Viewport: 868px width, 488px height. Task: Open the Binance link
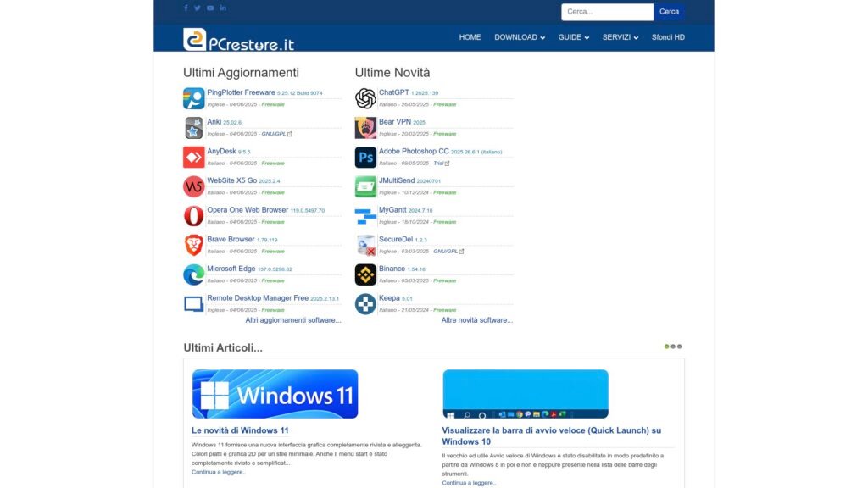[x=392, y=269]
